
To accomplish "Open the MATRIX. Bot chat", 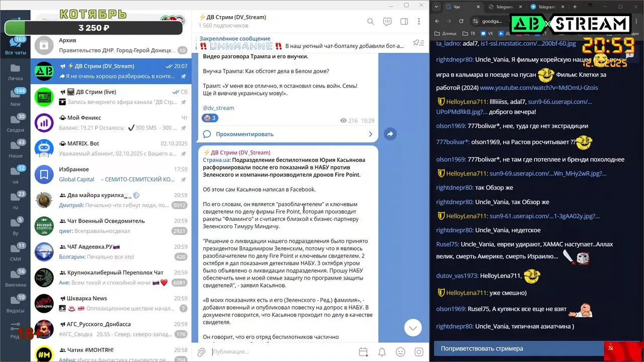I will tap(111, 148).
